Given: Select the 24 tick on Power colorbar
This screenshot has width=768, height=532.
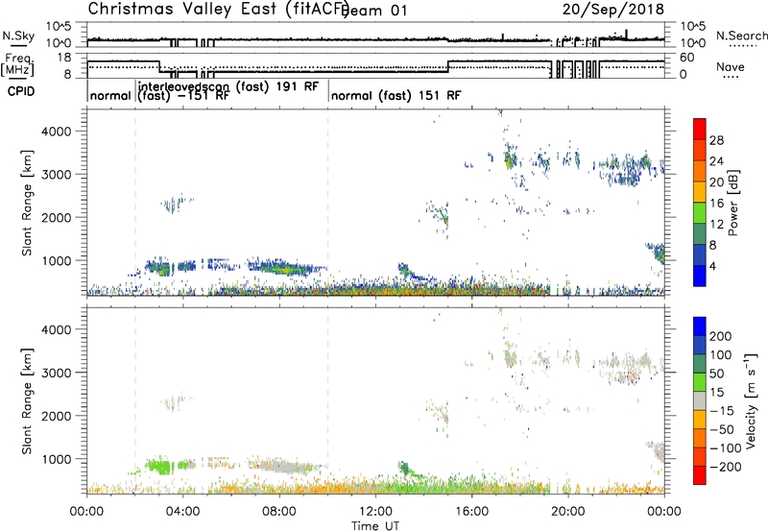Looking at the screenshot, I should point(716,161).
